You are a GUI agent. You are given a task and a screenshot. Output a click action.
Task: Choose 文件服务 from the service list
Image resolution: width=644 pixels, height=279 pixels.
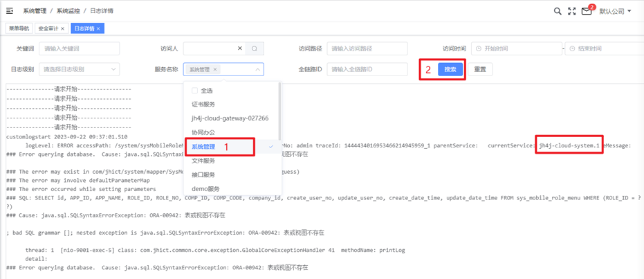click(232, 161)
